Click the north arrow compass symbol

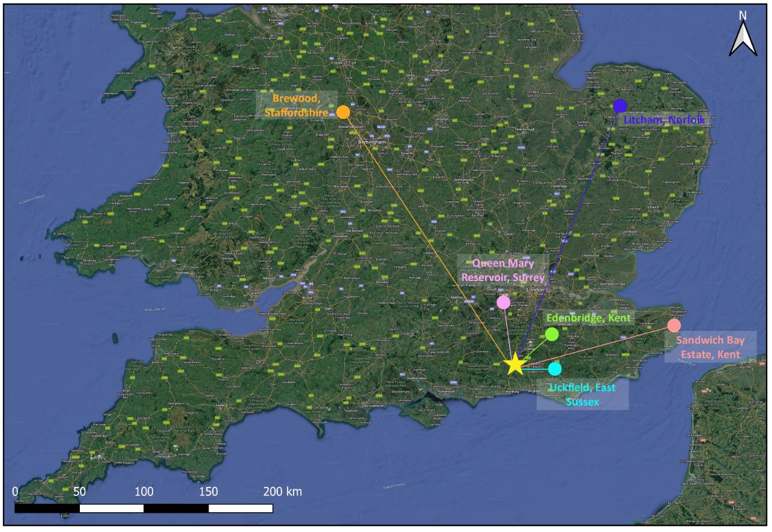tap(743, 35)
